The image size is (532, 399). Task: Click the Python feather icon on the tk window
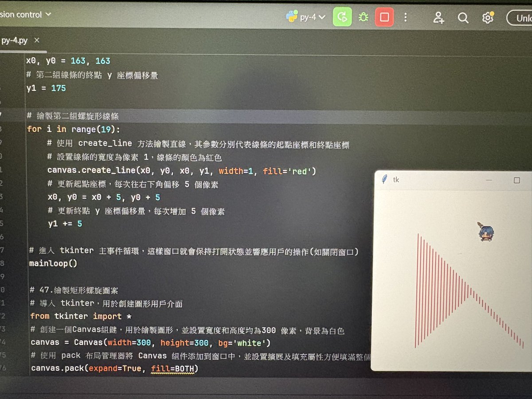(x=385, y=180)
